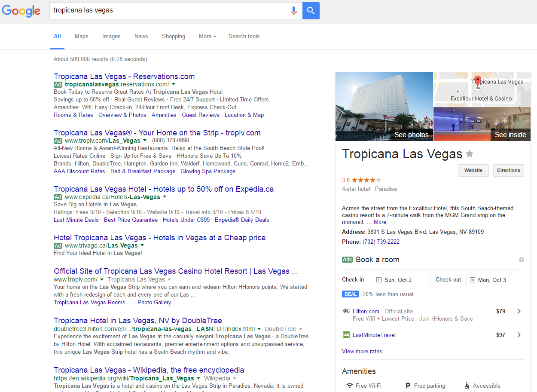Switch to the Images tab
Viewport: 537px width, 392px height.
pyautogui.click(x=111, y=37)
